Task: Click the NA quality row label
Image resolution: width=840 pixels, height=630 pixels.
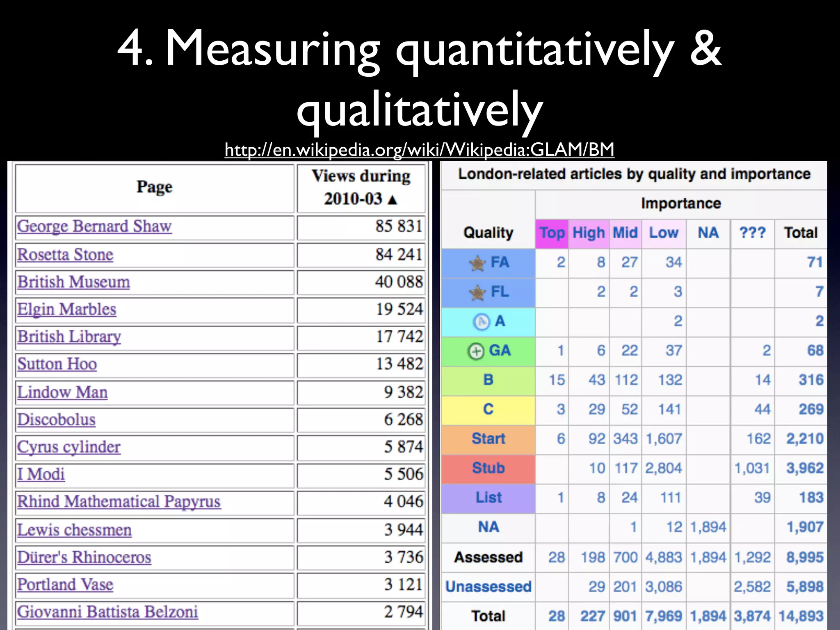Action: 488,527
